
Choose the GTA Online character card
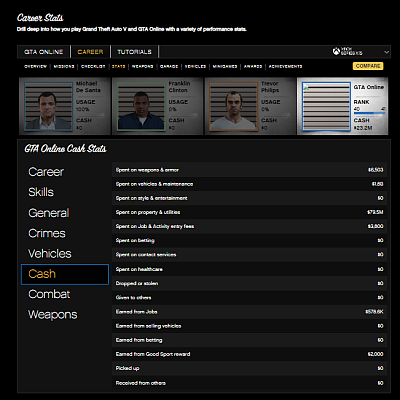coord(342,106)
